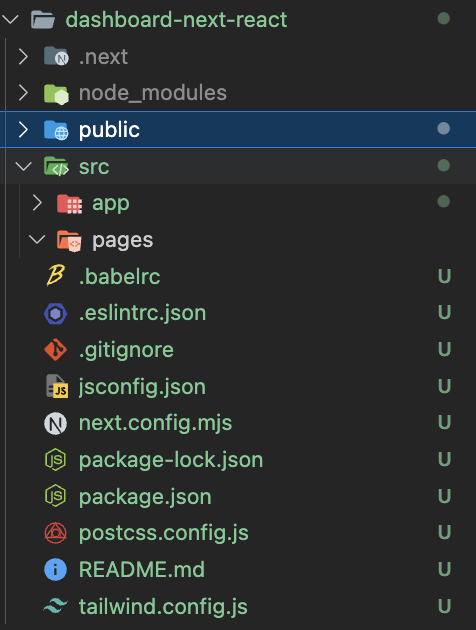Open the jsconfig.json file
The width and height of the screenshot is (476, 630).
pyautogui.click(x=142, y=387)
